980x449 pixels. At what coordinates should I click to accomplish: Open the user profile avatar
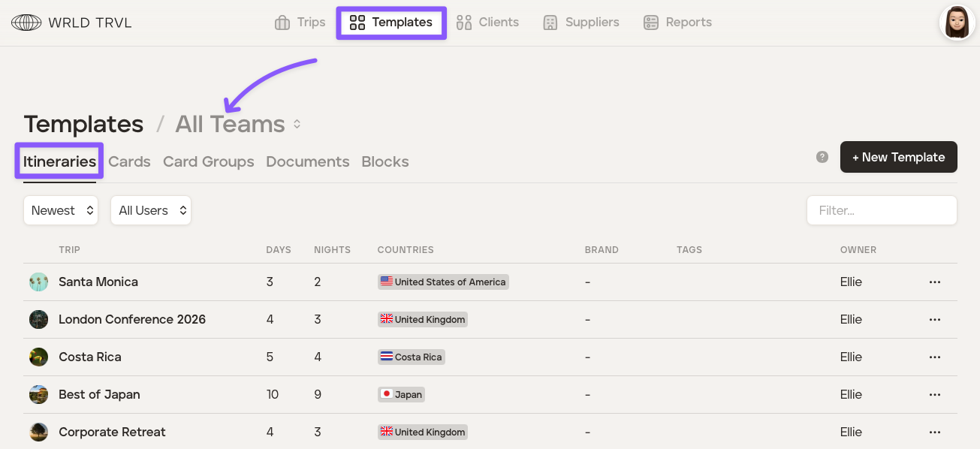(x=957, y=23)
